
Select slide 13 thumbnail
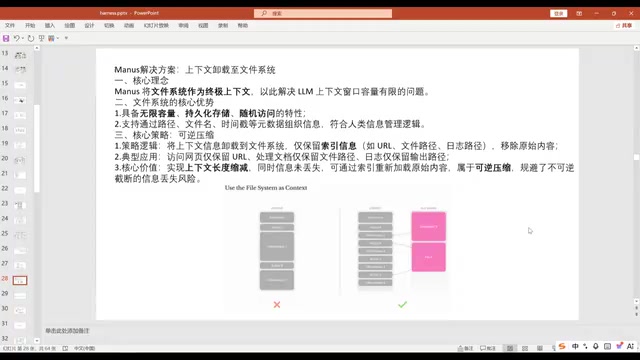click(x=20, y=55)
